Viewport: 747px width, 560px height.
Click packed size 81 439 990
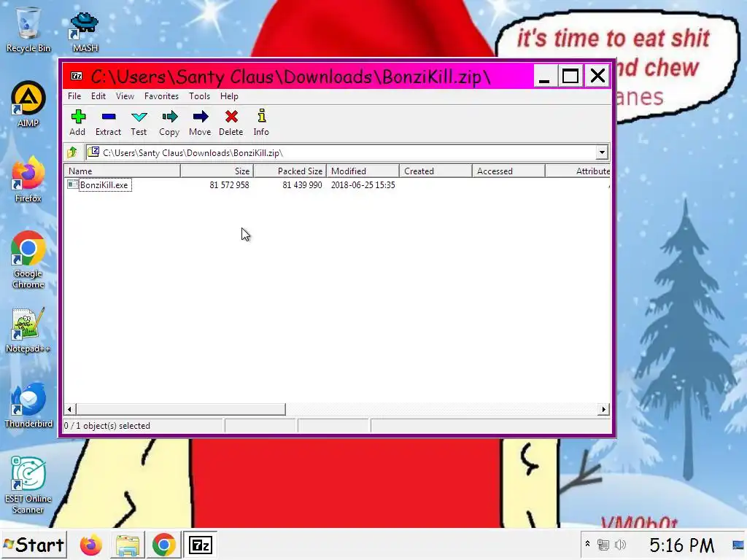[302, 184]
